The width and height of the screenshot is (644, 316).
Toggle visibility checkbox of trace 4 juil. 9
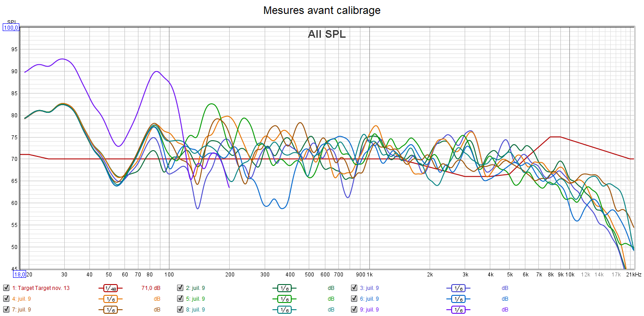(x=6, y=299)
